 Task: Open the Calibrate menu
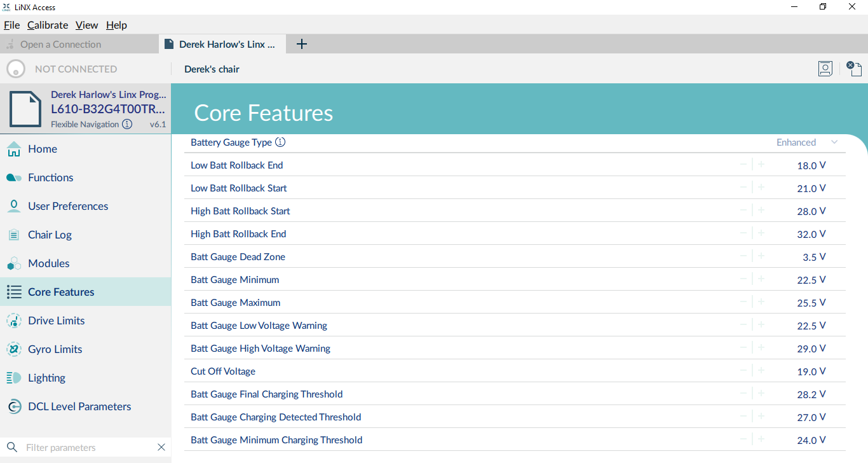pyautogui.click(x=48, y=25)
